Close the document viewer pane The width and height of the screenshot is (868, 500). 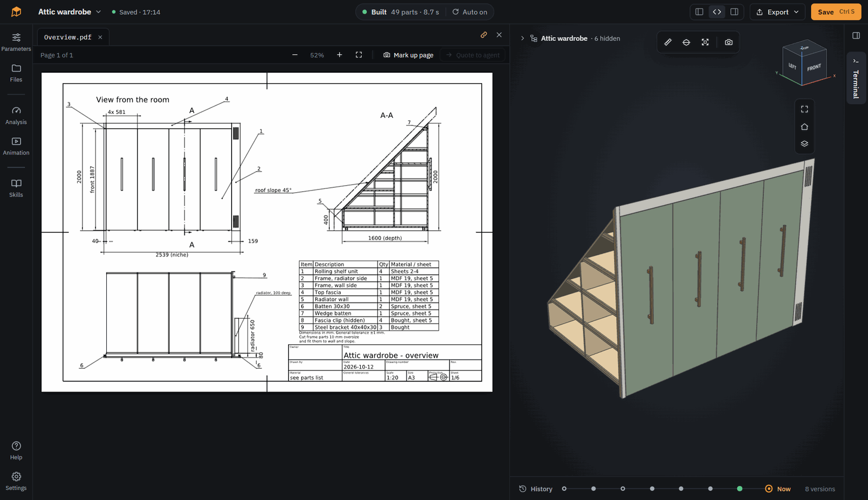499,35
